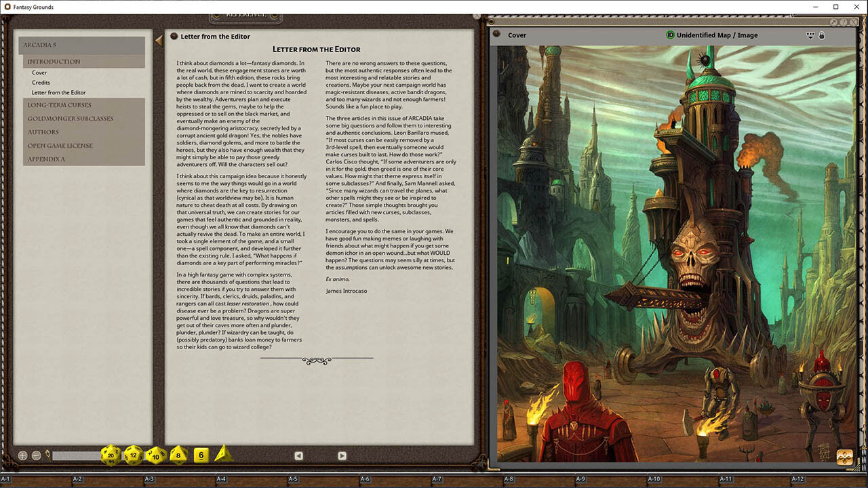Click the yellow d8 die

point(178,455)
